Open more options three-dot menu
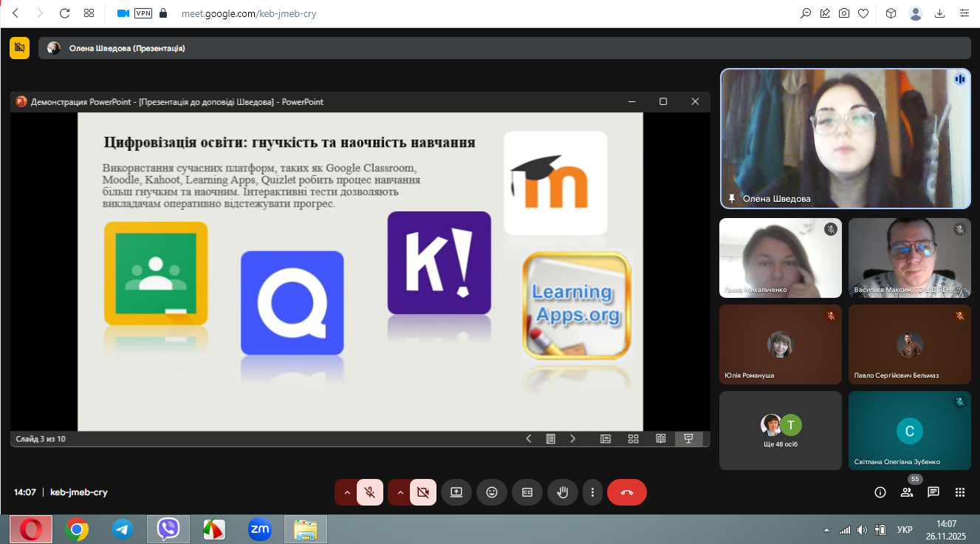The width and height of the screenshot is (980, 544). 592,492
